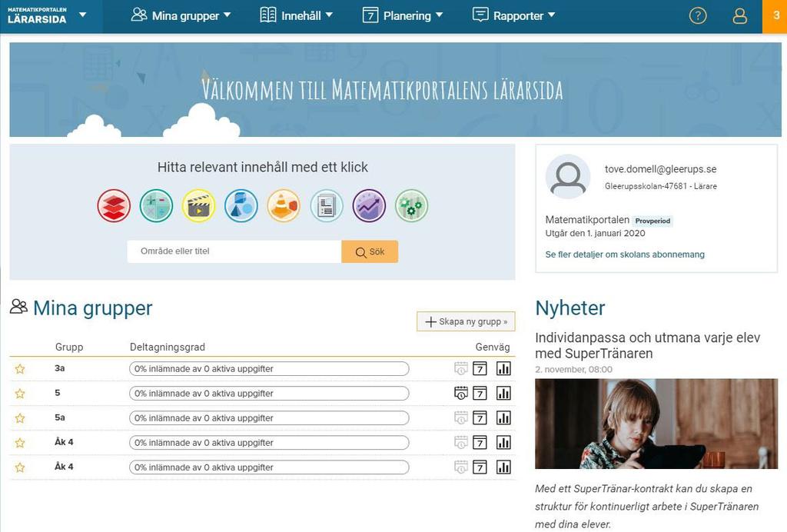This screenshot has width=787, height=532.
Task: Open the orange notifications badge showing 3
Action: click(x=775, y=17)
